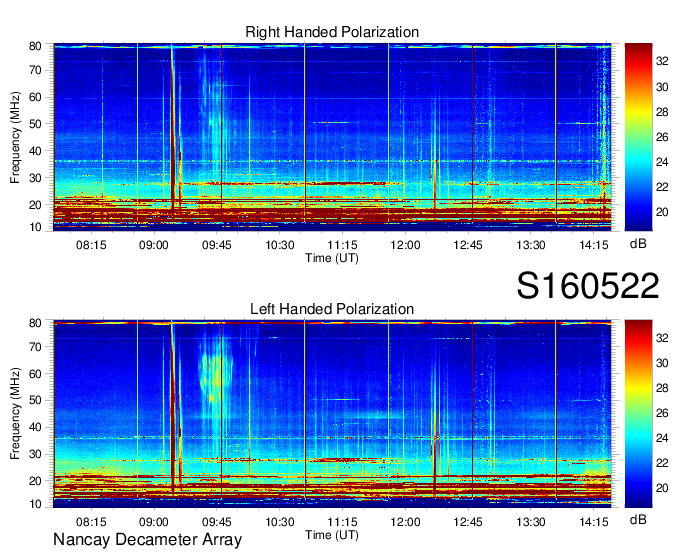Click the 14:15 tick on the upper plot
The width and height of the screenshot is (680, 552).
pyautogui.click(x=594, y=245)
